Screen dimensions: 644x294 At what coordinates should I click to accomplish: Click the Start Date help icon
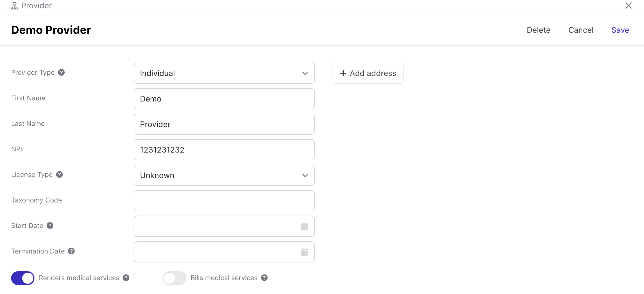[50, 225]
